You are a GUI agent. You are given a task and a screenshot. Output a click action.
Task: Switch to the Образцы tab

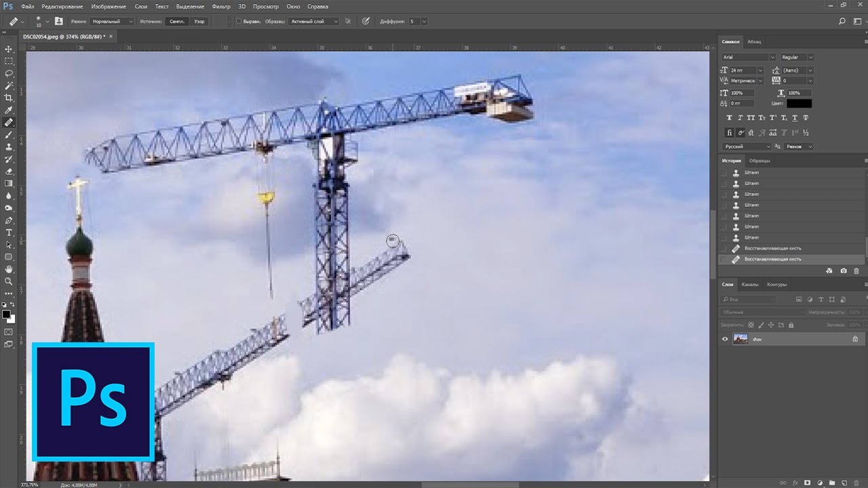pyautogui.click(x=759, y=161)
